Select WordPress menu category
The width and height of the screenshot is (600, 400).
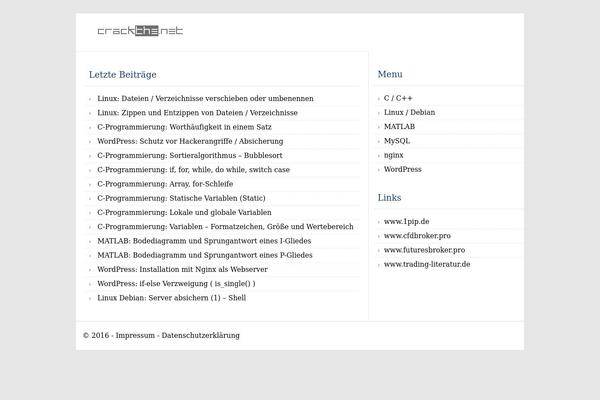click(403, 169)
